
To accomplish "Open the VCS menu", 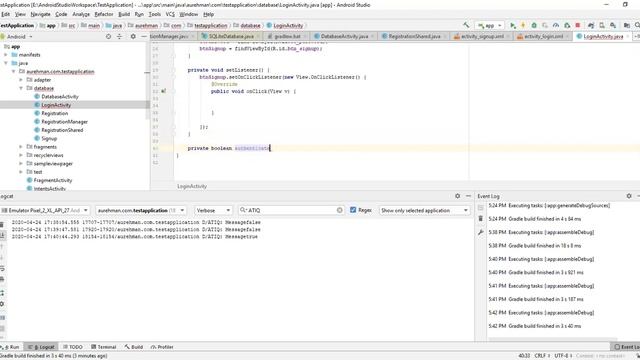I will coord(170,14).
